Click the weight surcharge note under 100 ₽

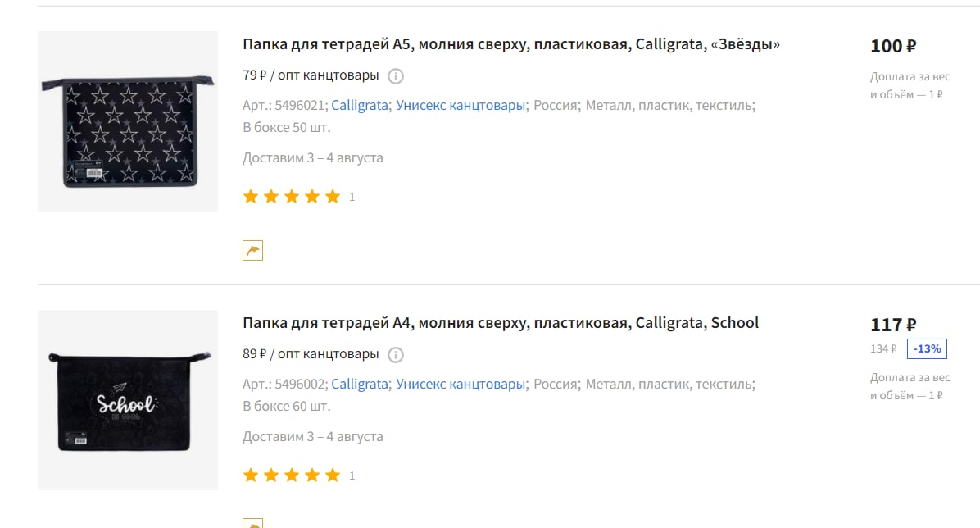pyautogui.click(x=910, y=86)
